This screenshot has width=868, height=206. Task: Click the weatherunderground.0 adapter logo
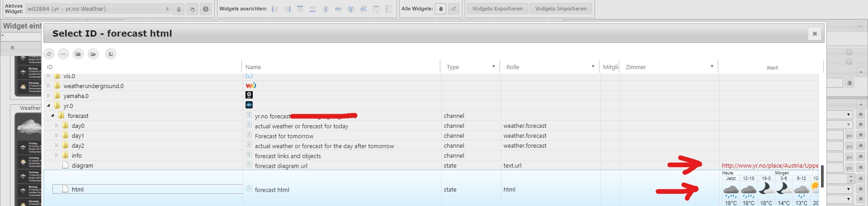pos(251,85)
